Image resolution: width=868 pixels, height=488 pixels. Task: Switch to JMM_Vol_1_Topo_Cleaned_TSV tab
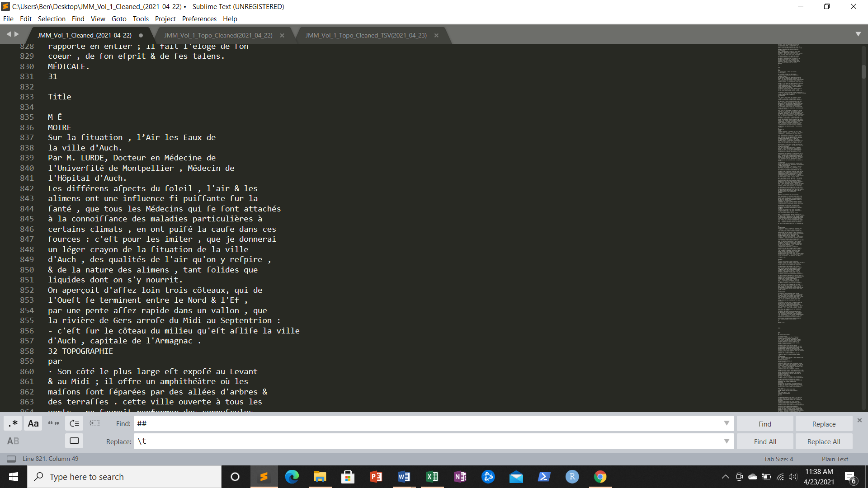pos(365,35)
